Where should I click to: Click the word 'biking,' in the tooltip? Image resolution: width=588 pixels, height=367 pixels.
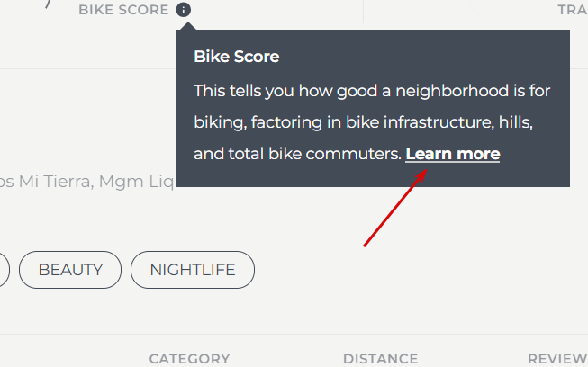(x=221, y=122)
